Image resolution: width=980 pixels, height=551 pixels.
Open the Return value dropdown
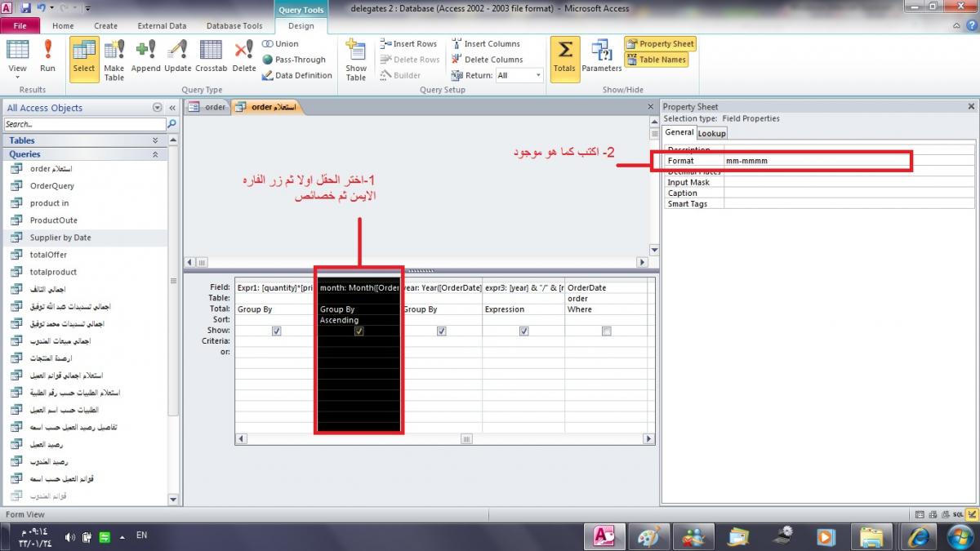[538, 75]
